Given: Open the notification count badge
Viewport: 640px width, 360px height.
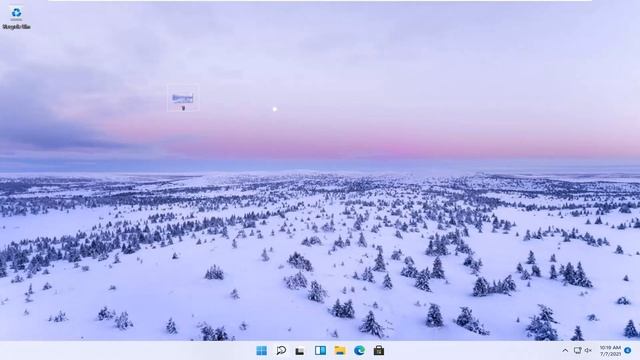Looking at the screenshot, I should 628,351.
